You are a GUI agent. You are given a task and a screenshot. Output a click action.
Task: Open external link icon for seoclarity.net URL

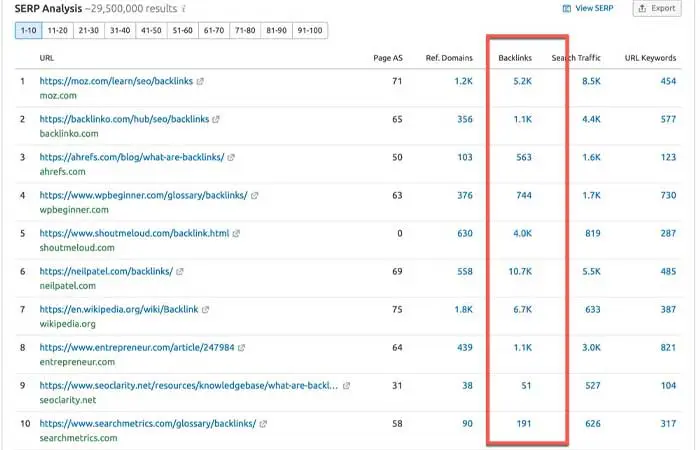coord(346,385)
